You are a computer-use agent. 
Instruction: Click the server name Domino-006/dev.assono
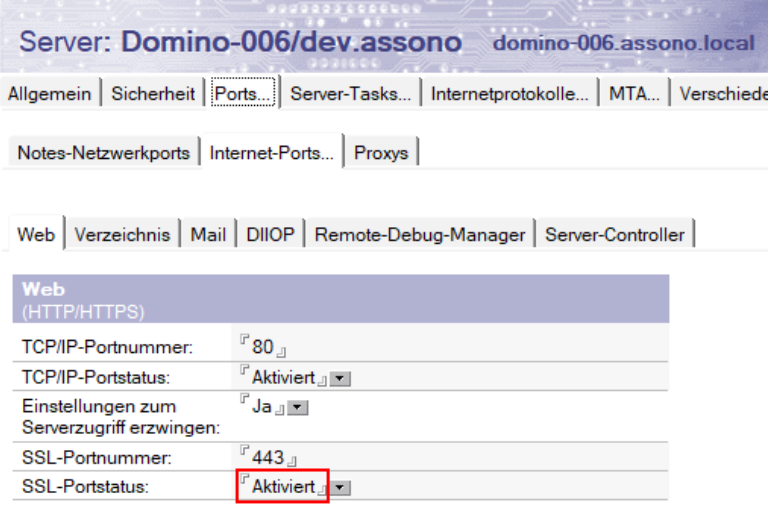click(291, 42)
